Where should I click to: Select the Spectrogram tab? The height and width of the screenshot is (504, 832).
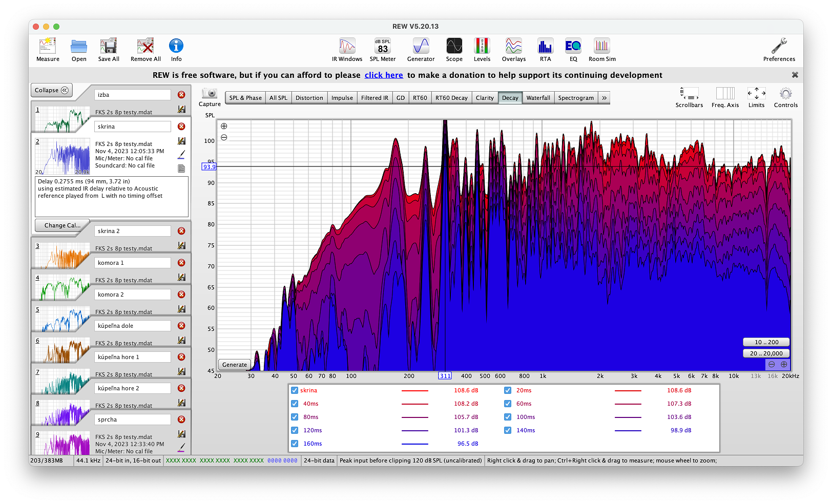tap(576, 98)
